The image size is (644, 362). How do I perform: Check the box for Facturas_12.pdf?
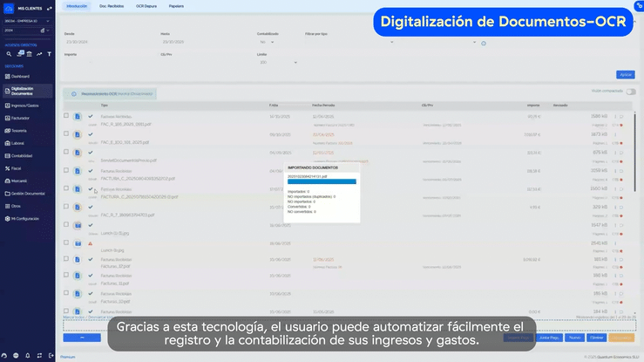[66, 259]
